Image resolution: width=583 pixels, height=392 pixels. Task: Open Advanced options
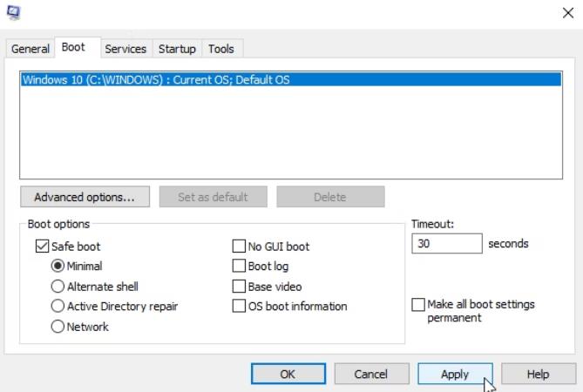click(x=85, y=197)
